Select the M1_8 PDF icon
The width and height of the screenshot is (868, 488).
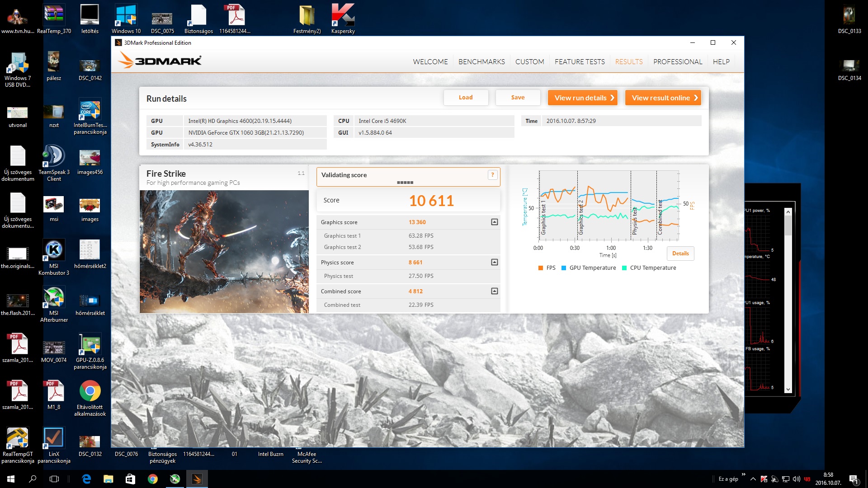[x=54, y=395]
